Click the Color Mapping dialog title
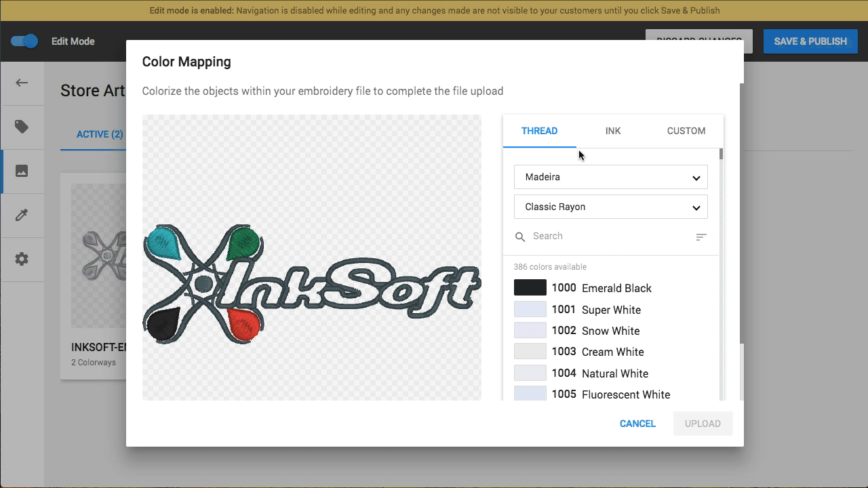This screenshot has height=488, width=868. pyautogui.click(x=186, y=62)
